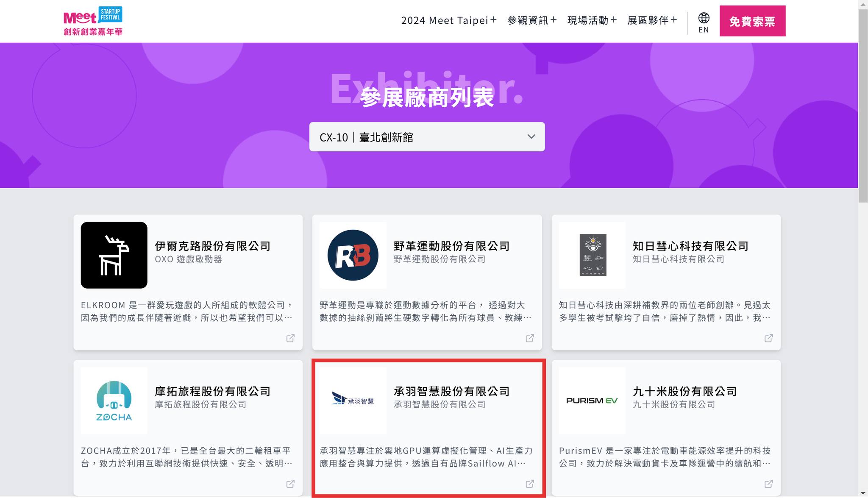
Task: Click the PURISM EV logo image
Action: 592,401
